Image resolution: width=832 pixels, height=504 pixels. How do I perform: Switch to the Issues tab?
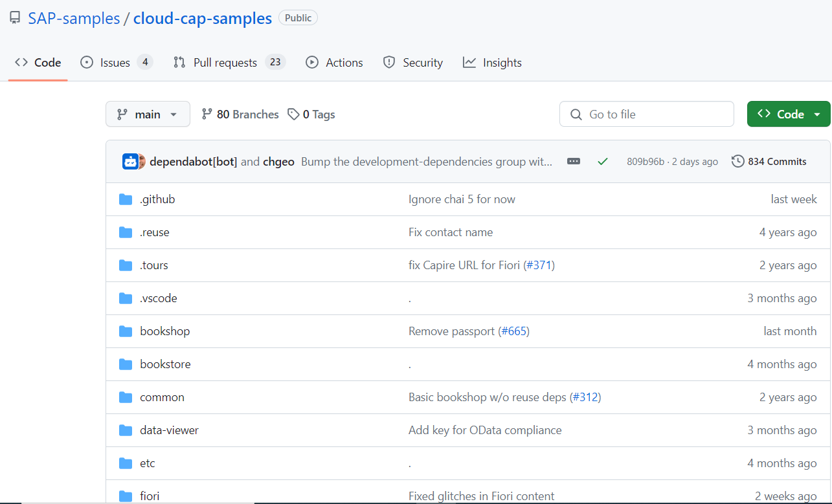pos(117,63)
